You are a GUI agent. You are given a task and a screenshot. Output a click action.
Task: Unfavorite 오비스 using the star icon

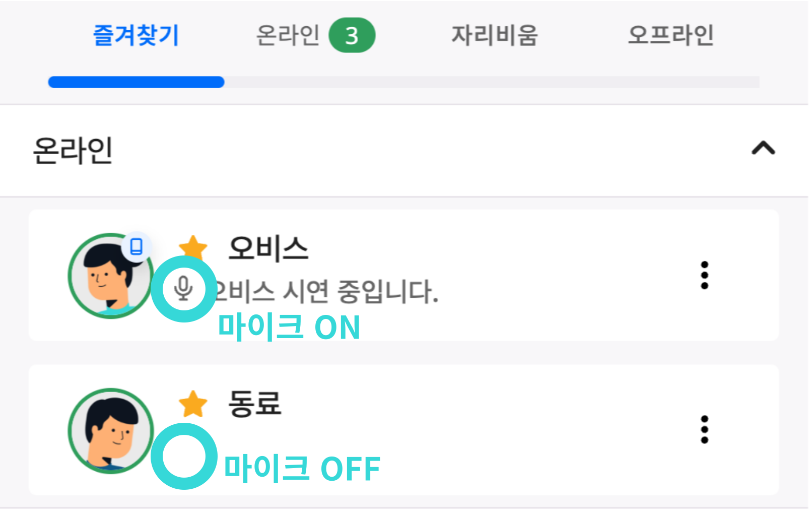coord(193,247)
